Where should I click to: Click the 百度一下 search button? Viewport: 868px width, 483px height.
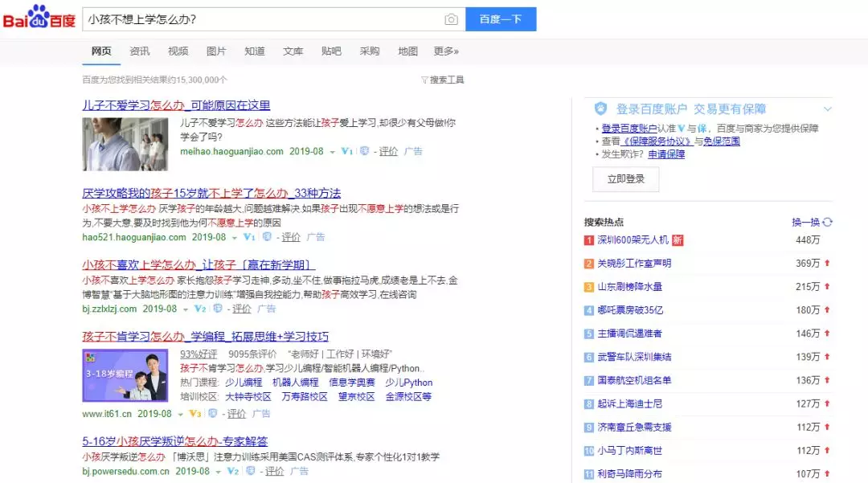click(501, 19)
